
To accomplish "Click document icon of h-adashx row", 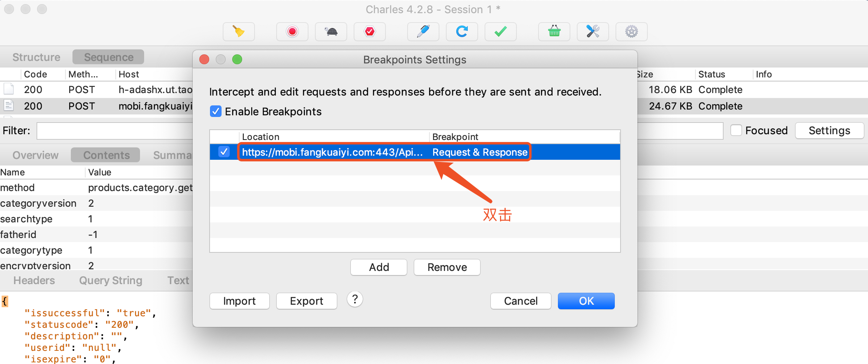I will [x=9, y=89].
